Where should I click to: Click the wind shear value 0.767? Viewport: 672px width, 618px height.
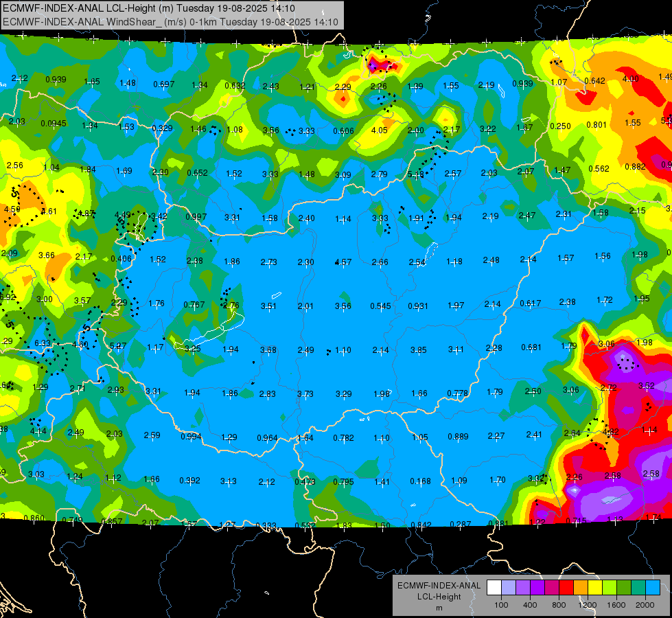194,305
